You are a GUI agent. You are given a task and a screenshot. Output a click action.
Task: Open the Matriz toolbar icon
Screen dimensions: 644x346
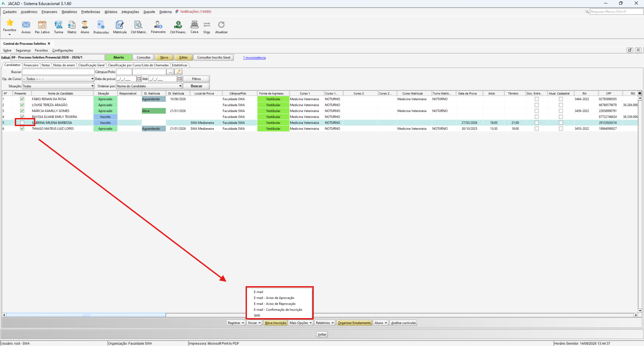pyautogui.click(x=72, y=25)
